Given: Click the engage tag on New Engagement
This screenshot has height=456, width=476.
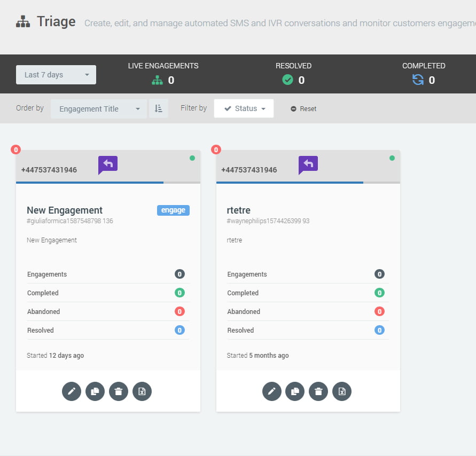Looking at the screenshot, I should [173, 210].
